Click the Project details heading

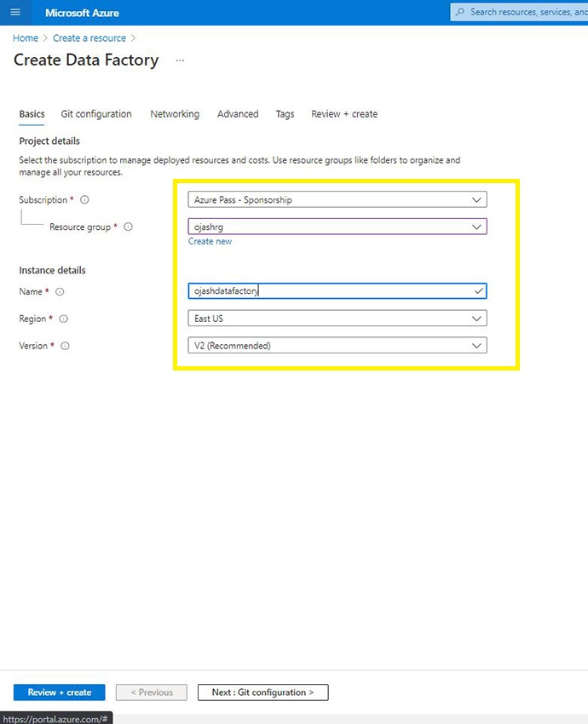click(49, 141)
